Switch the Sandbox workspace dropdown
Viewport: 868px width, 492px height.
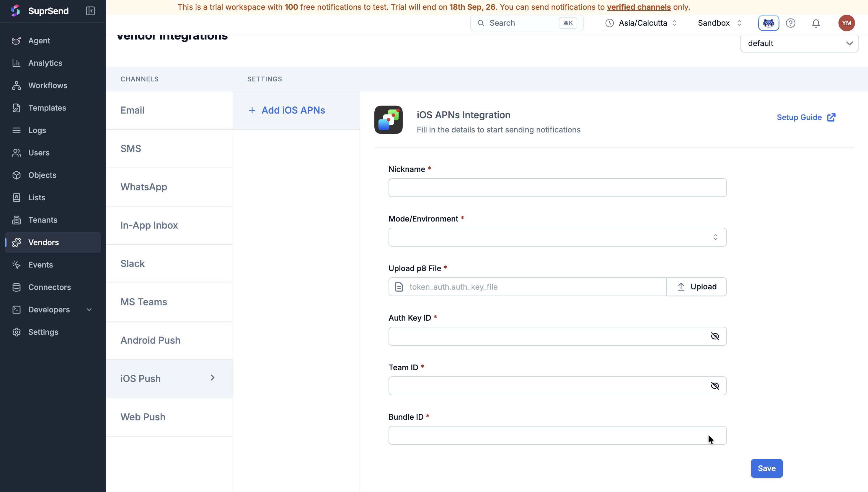click(719, 23)
